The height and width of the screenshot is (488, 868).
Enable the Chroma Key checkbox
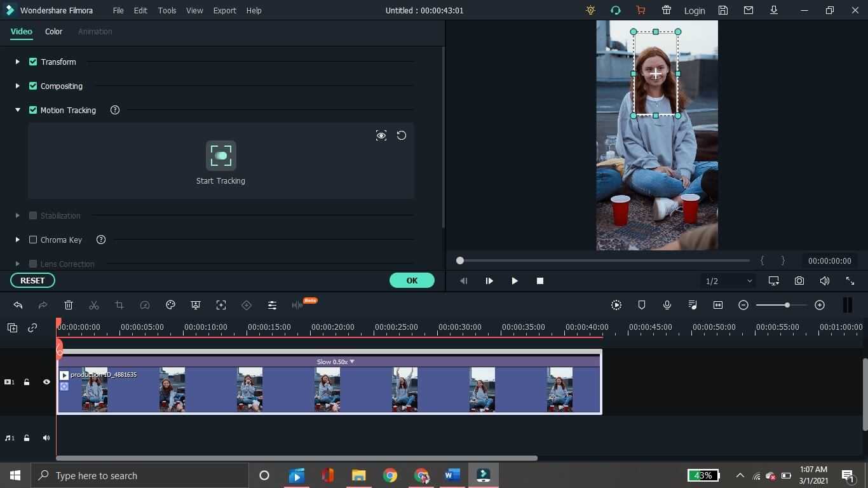click(x=33, y=240)
